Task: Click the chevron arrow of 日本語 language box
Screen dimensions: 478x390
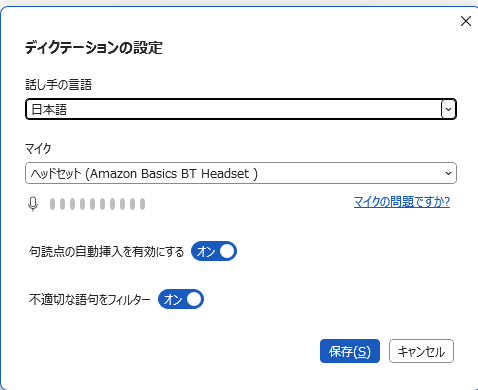Action: point(448,109)
